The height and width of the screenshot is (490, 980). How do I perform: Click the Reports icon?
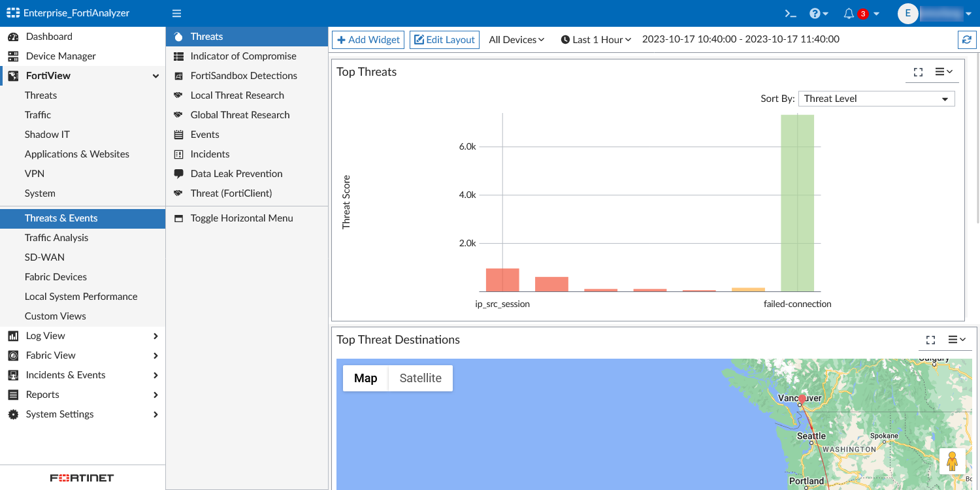13,395
